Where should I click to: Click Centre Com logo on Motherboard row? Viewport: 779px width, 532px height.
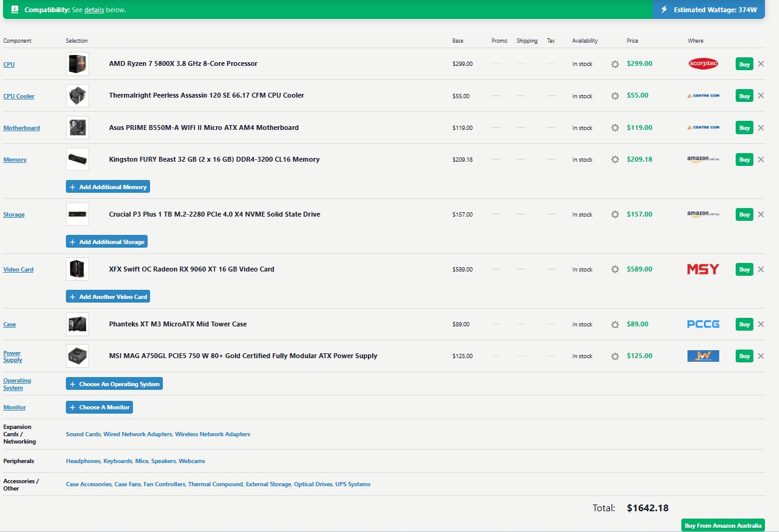703,128
